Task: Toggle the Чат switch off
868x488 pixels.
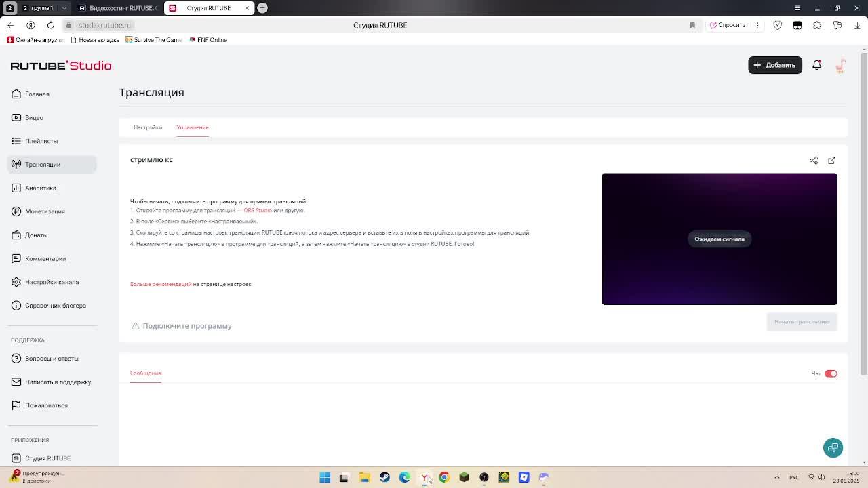Action: tap(831, 373)
